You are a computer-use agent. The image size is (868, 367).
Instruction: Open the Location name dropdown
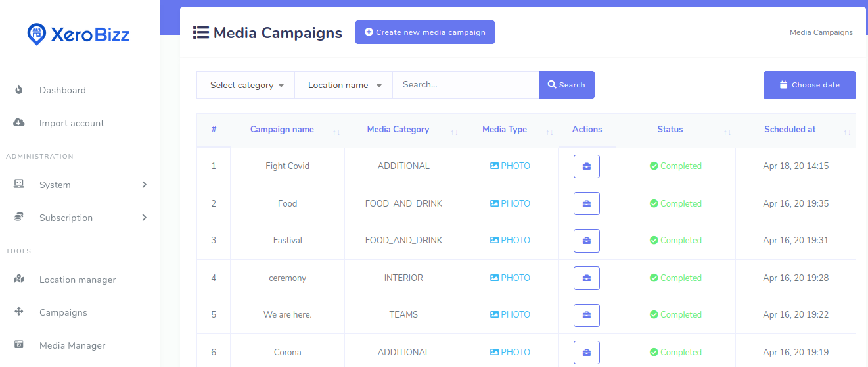pyautogui.click(x=344, y=85)
